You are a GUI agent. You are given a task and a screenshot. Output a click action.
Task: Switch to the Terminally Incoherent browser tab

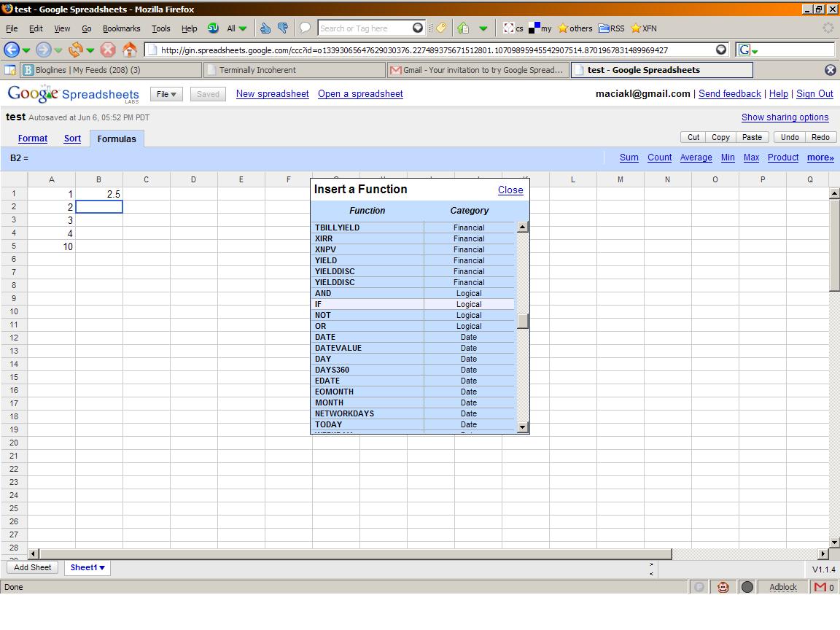pos(294,70)
